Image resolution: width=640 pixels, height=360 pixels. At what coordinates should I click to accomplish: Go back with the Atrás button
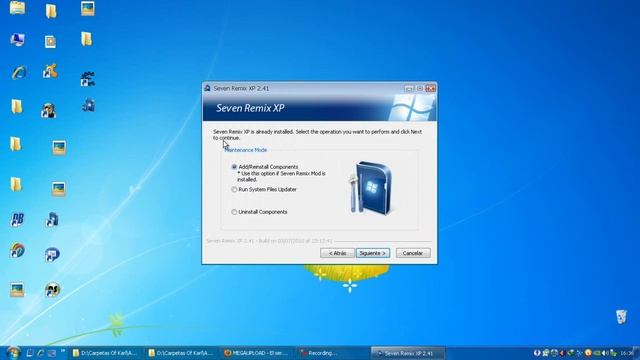point(337,253)
